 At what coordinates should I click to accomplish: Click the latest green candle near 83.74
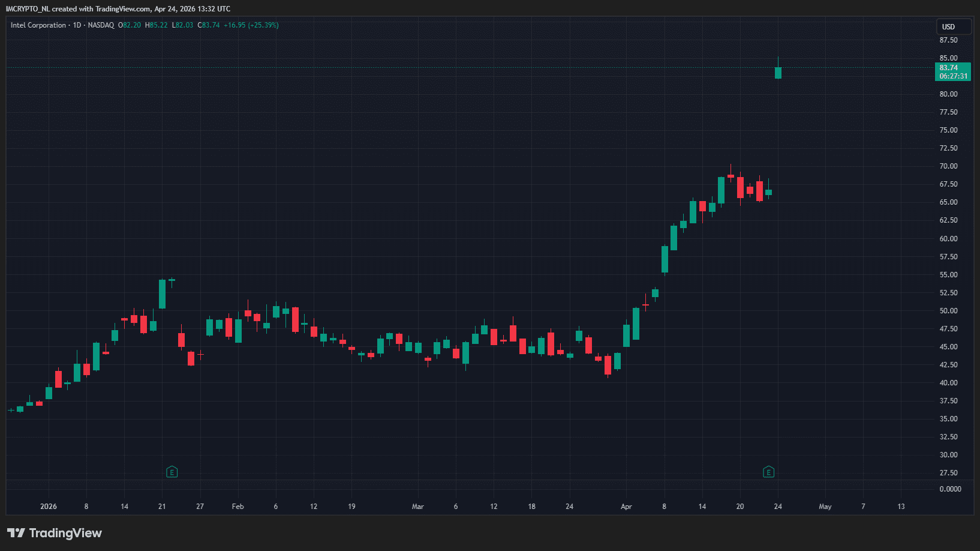[x=778, y=73]
